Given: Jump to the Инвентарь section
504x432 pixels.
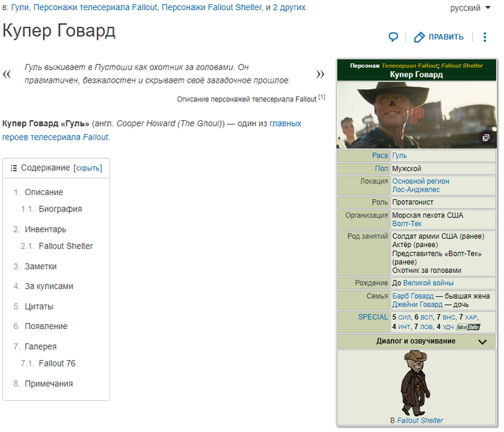Looking at the screenshot, I should tap(45, 230).
